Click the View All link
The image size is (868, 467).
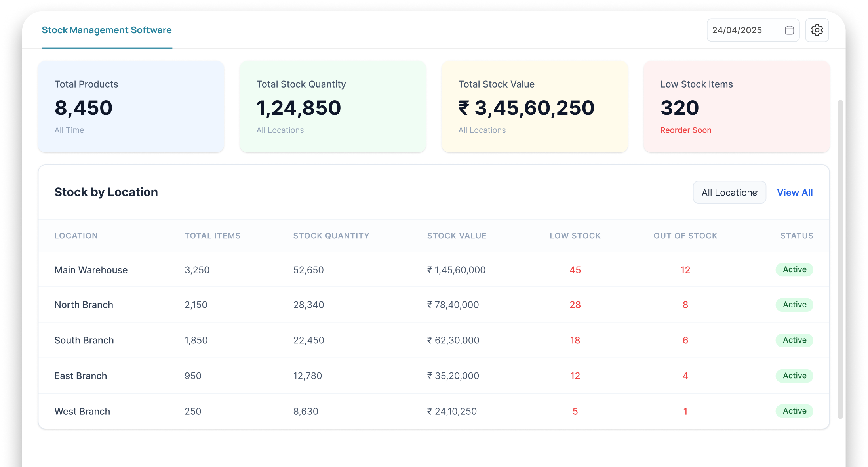coord(795,193)
